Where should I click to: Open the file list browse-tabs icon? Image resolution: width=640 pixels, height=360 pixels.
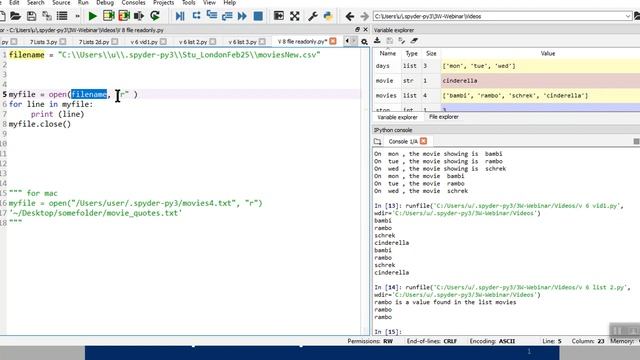[62, 16]
